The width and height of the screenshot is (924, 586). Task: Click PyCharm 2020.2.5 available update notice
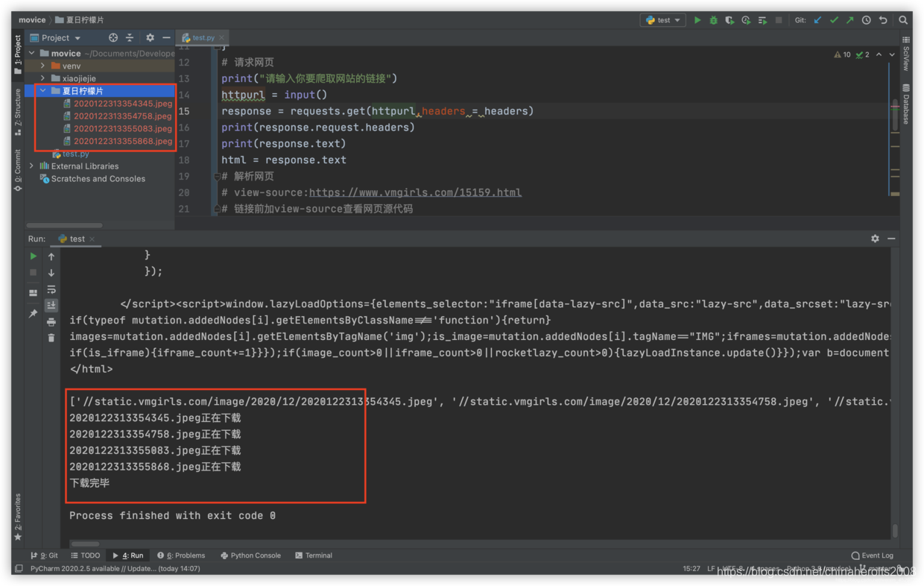(115, 569)
